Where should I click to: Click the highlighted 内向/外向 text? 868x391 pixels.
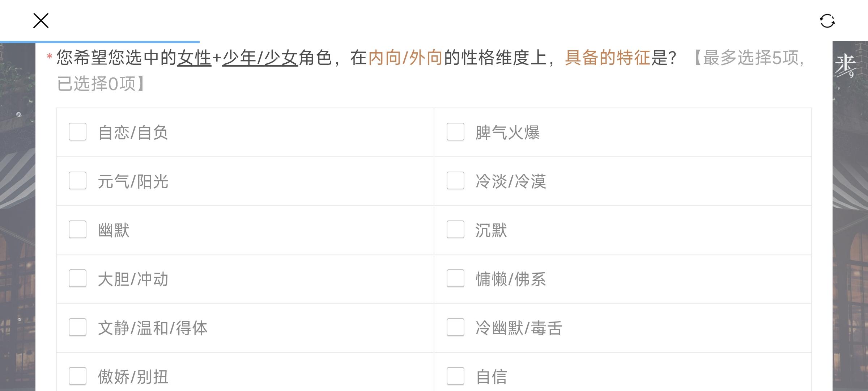tap(405, 58)
